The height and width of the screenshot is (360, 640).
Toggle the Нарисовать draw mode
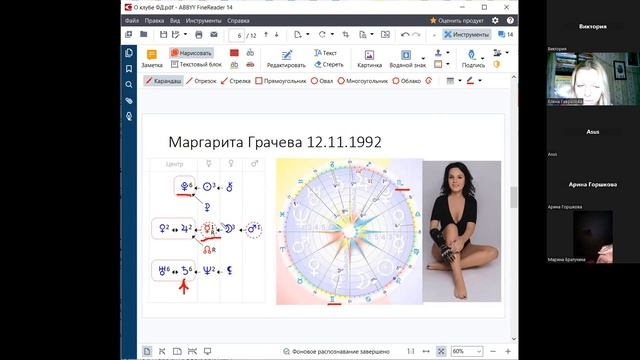click(191, 53)
